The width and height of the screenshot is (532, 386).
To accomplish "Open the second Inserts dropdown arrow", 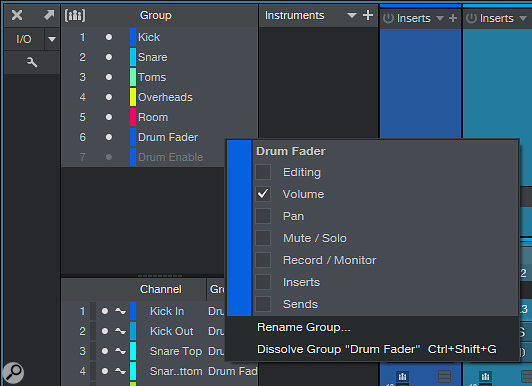I will coord(523,18).
